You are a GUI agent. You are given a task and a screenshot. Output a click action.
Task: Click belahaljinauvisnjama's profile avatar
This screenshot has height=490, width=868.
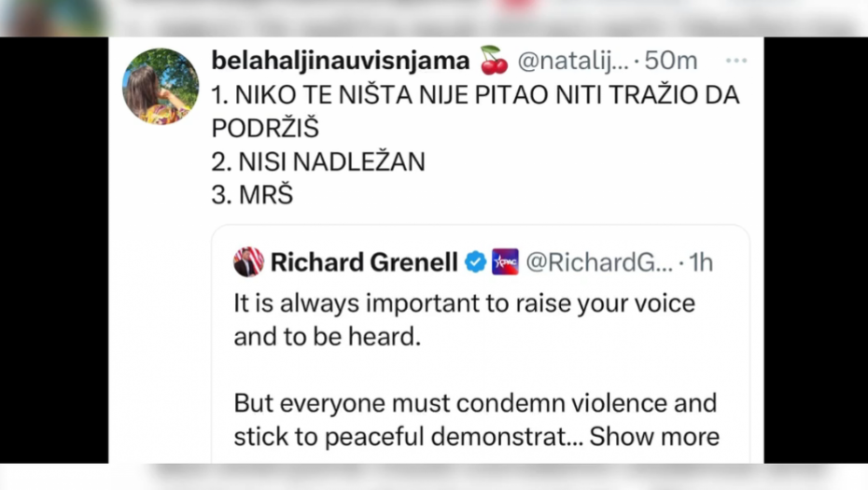point(161,87)
